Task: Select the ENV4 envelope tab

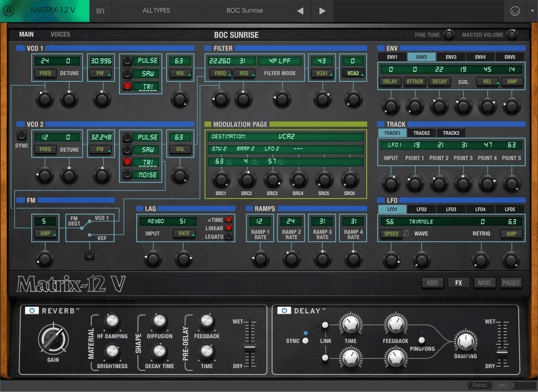Action: (480, 57)
